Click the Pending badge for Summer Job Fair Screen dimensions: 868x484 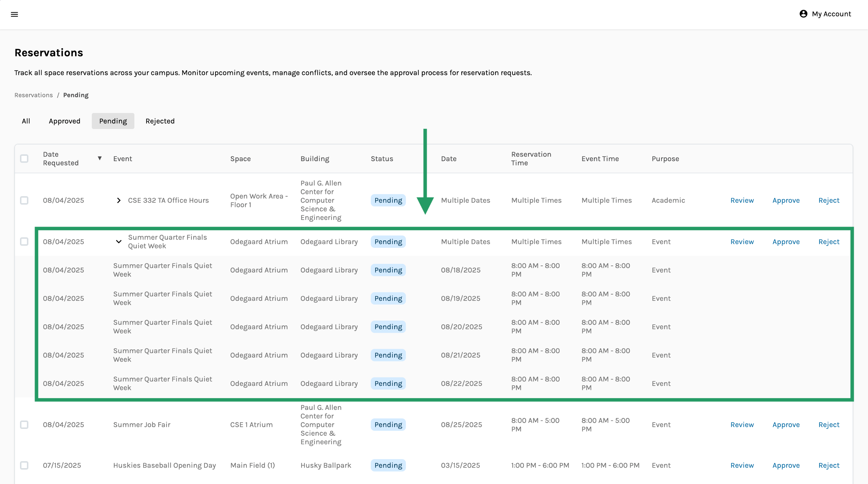click(388, 425)
